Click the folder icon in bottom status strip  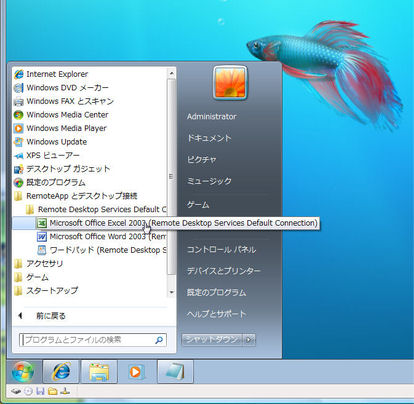point(52,391)
